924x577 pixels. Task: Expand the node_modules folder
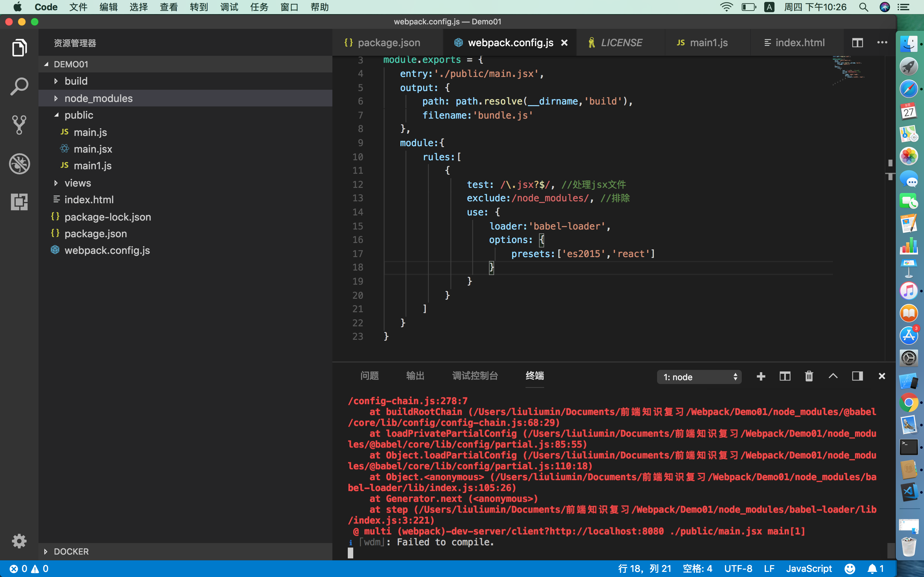point(98,98)
